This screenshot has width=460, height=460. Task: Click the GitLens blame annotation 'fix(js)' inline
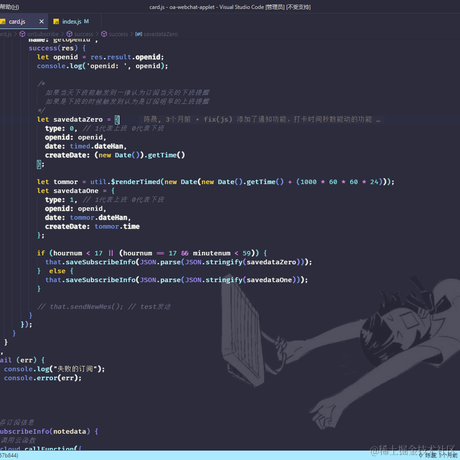(x=262, y=119)
